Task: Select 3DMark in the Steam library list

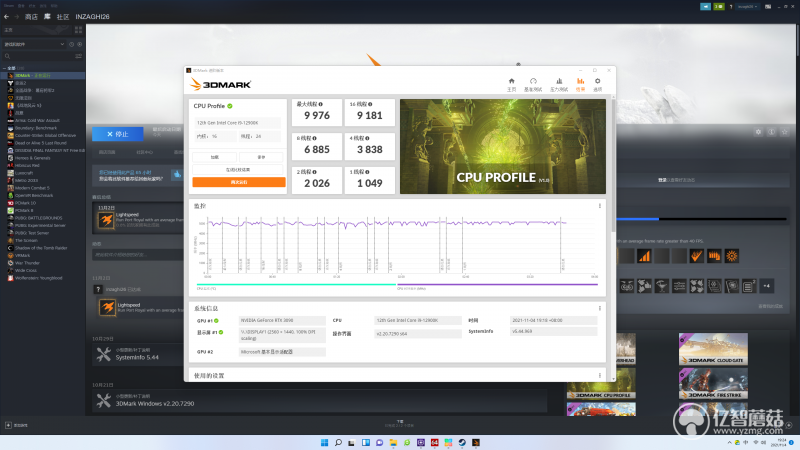Action: tap(43, 76)
